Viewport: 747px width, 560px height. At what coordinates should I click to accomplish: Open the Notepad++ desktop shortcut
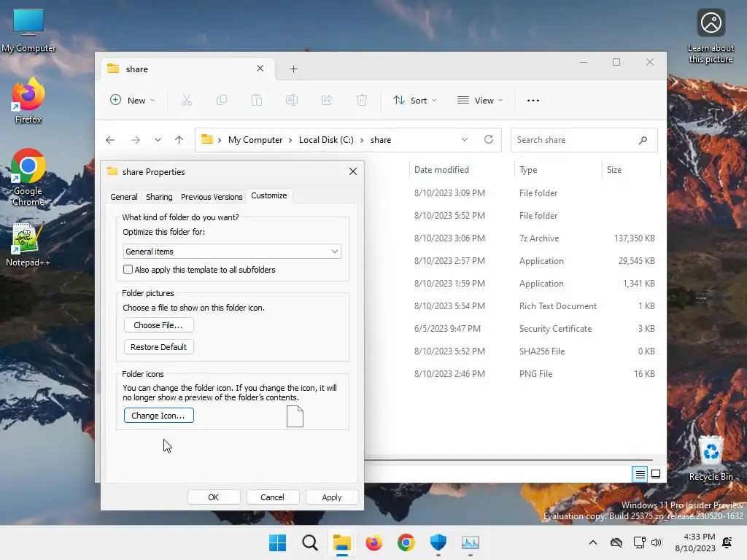[28, 244]
